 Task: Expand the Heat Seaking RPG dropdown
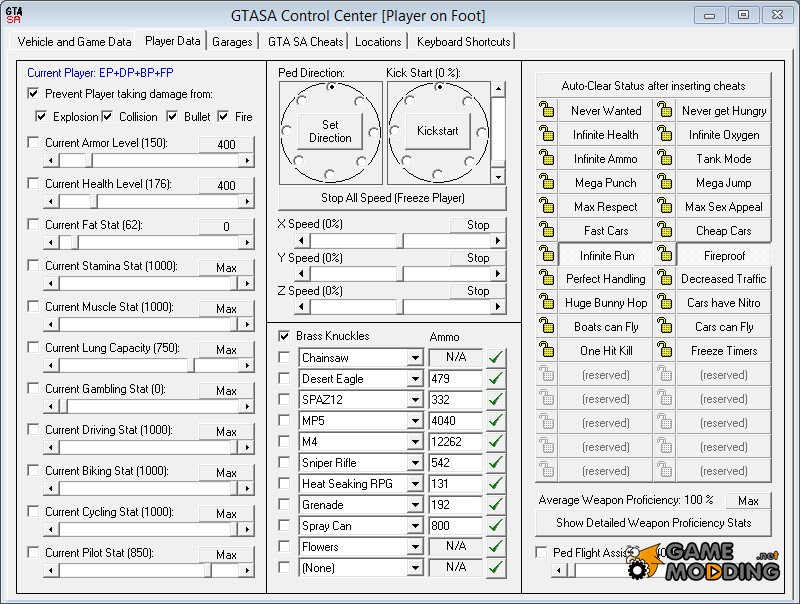[415, 484]
